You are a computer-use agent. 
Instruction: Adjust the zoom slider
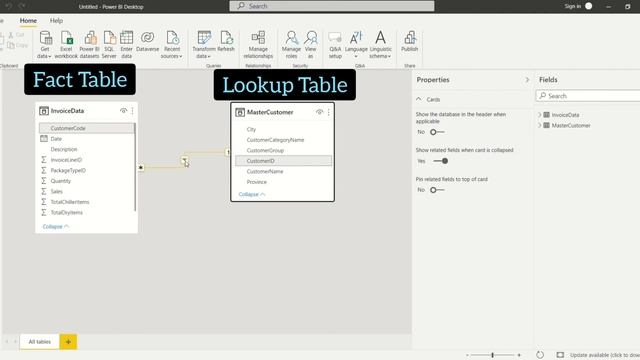click(x=493, y=355)
